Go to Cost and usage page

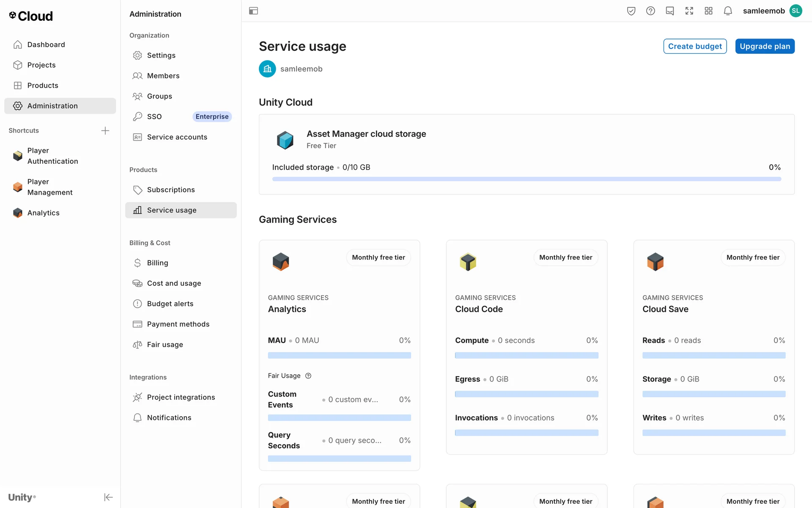tap(174, 283)
